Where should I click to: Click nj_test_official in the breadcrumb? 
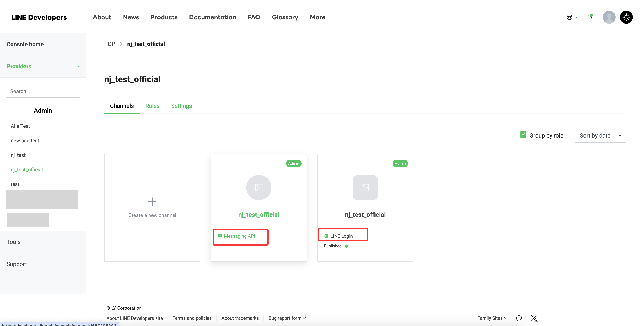point(146,44)
